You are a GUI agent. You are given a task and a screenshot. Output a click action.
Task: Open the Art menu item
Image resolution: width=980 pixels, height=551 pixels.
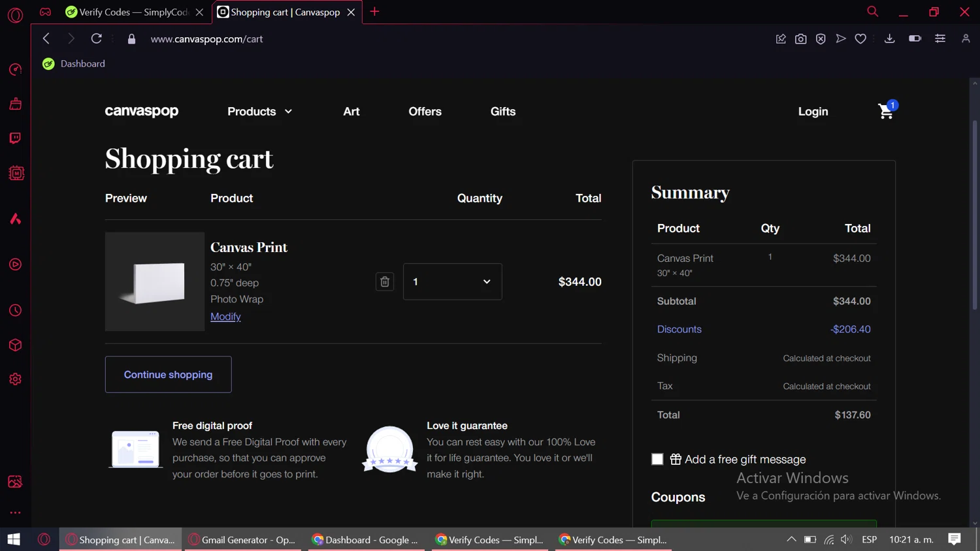(x=351, y=112)
